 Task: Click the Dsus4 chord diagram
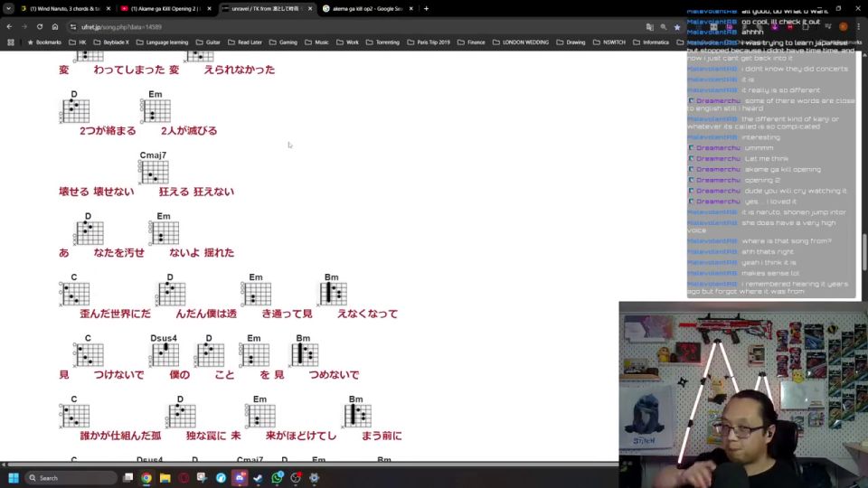(x=164, y=354)
